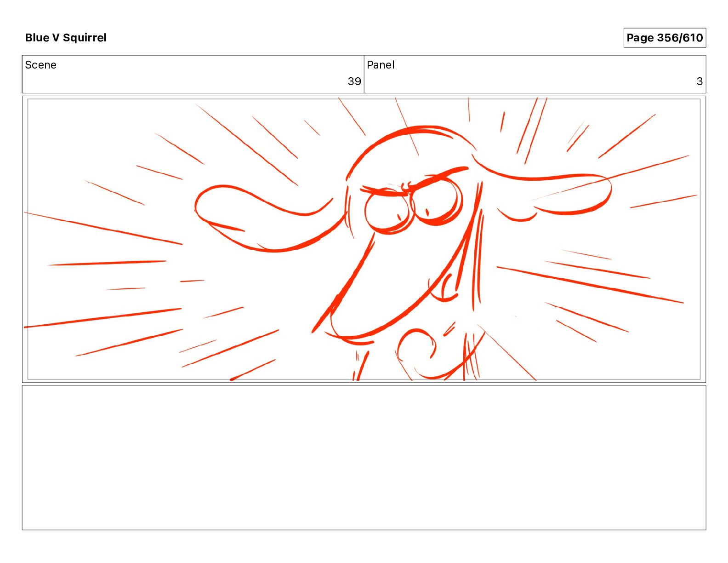The height and width of the screenshot is (563, 728).
Task: Click the scene number '39'
Action: click(x=354, y=81)
